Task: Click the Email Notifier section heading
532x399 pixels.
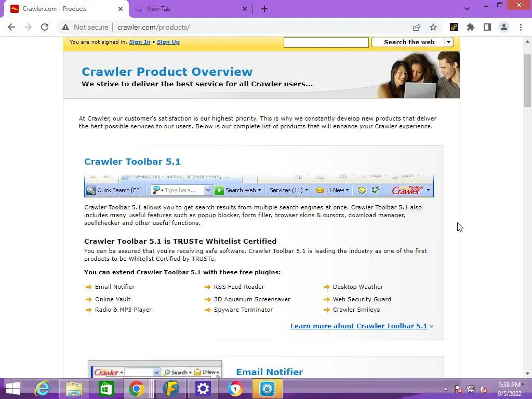Action: pyautogui.click(x=270, y=372)
